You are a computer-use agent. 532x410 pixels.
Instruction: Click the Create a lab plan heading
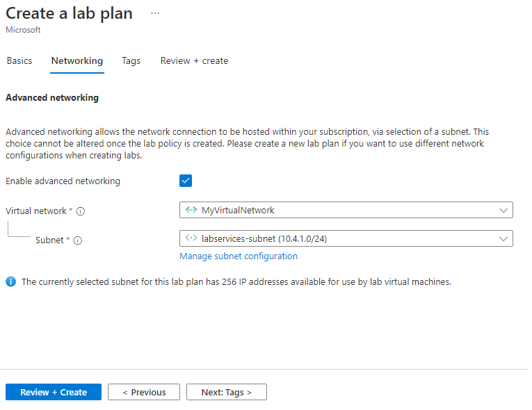[69, 13]
